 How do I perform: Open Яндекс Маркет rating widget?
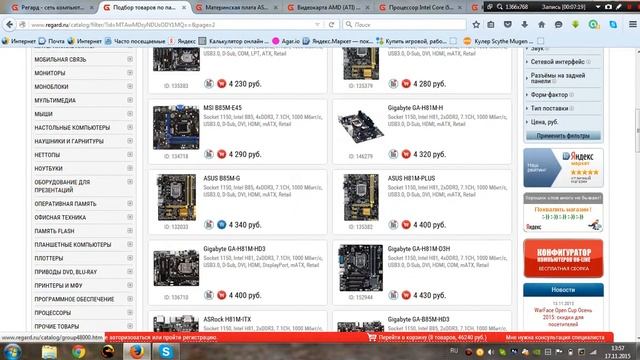pos(563,168)
